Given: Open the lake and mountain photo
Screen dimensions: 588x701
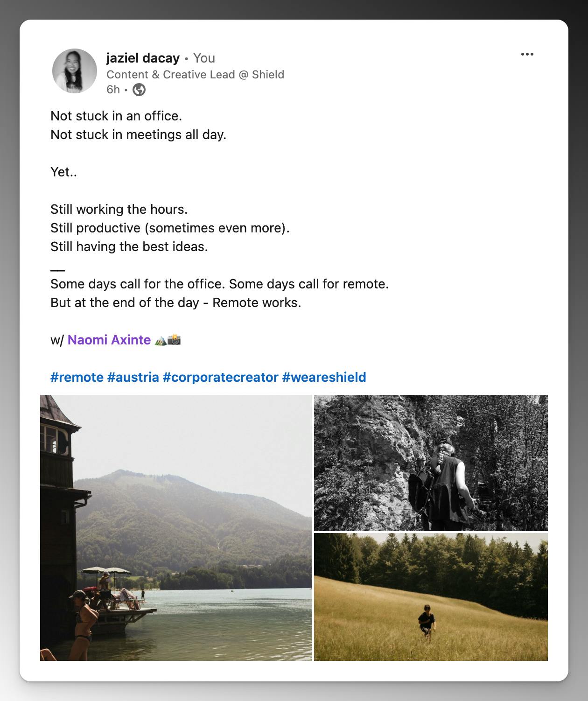Looking at the screenshot, I should tap(176, 527).
